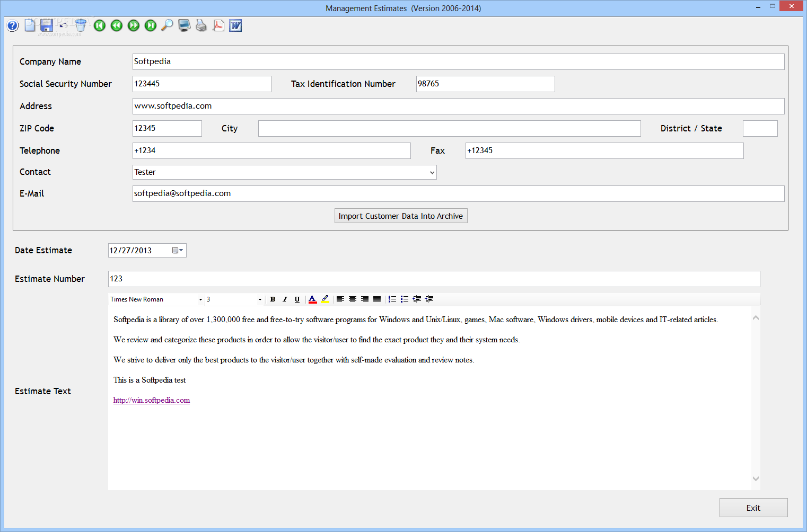Go to the first record
Viewport: 807px width, 532px height.
coord(100,25)
